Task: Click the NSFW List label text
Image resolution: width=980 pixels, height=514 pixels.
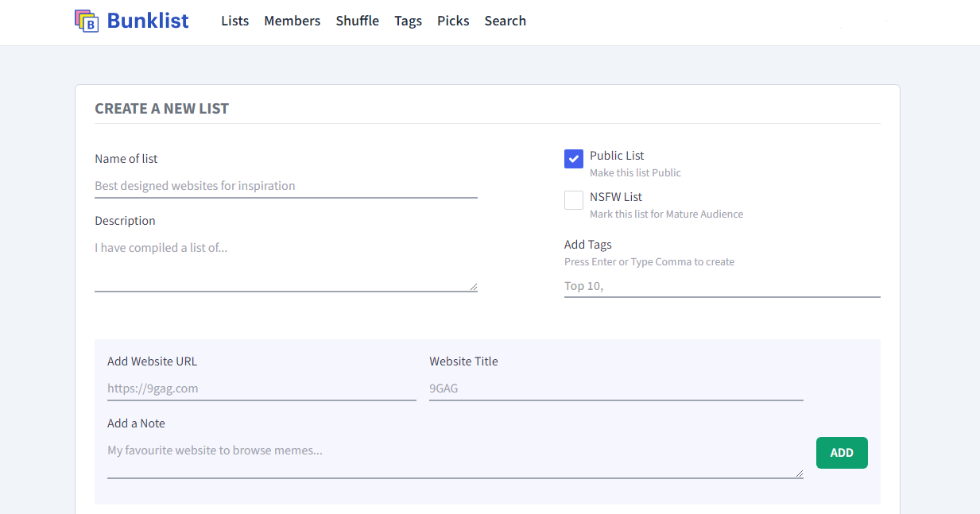Action: tap(616, 197)
